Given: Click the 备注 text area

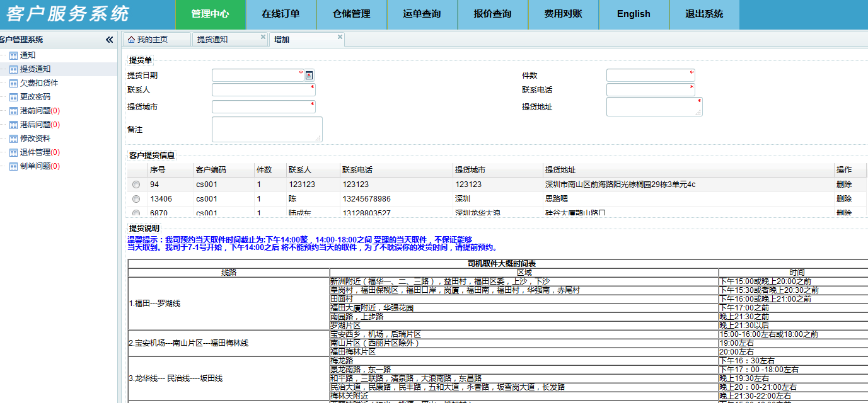Looking at the screenshot, I should tap(267, 129).
